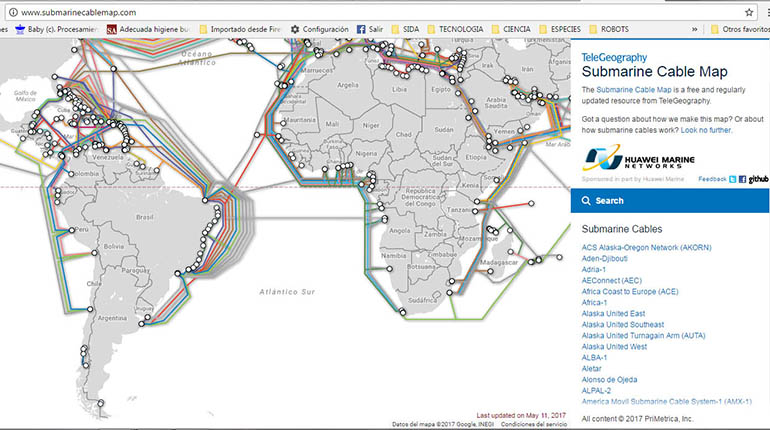Click the Brasil label on the map
Image resolution: width=770 pixels, height=430 pixels.
point(144,217)
